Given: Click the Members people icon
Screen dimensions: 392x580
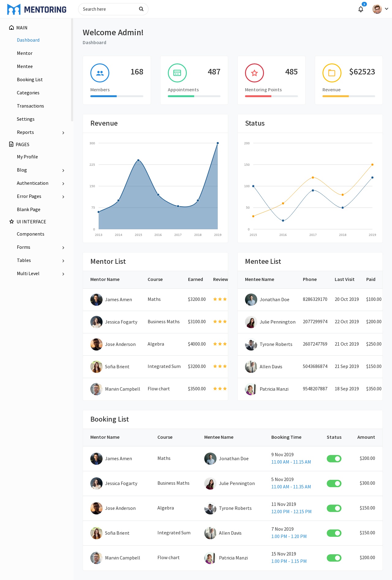Looking at the screenshot, I should [100, 73].
